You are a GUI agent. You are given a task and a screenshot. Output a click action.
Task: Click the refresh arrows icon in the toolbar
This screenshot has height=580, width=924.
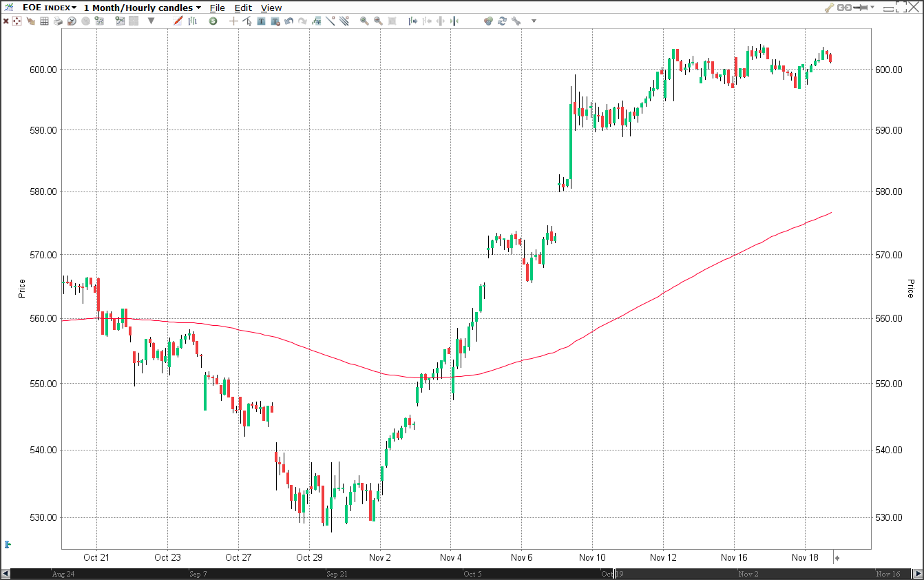(x=503, y=21)
